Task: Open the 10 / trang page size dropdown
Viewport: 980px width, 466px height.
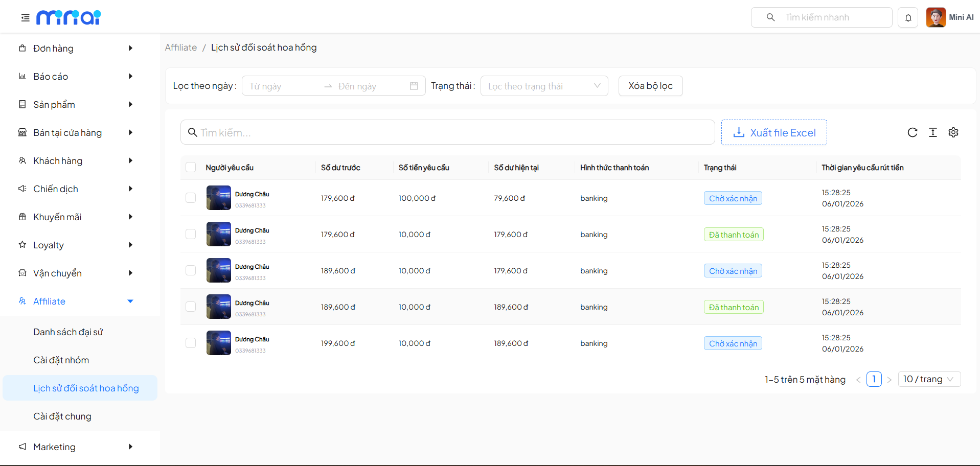Action: point(928,379)
